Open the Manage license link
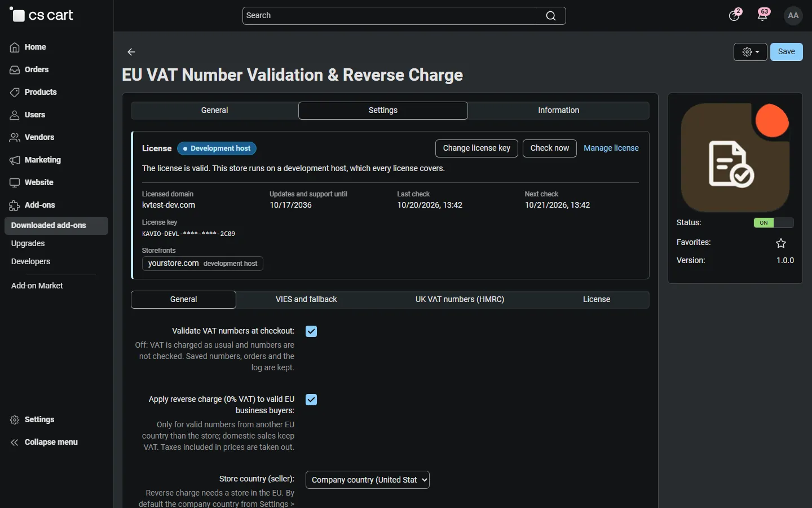This screenshot has width=812, height=508. tap(611, 148)
